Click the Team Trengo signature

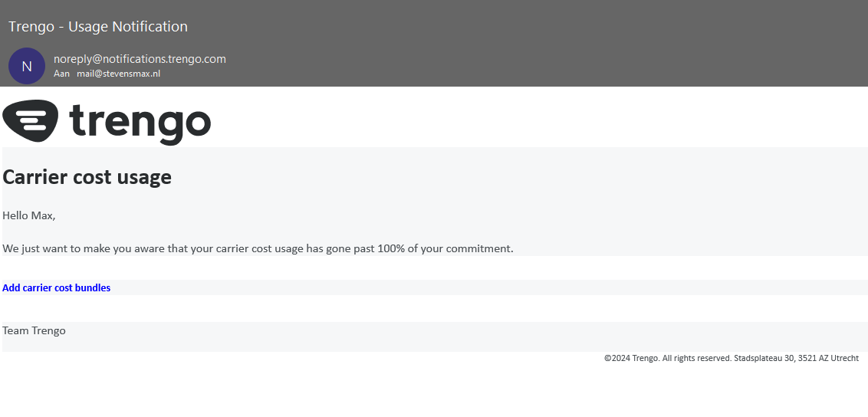coord(34,330)
